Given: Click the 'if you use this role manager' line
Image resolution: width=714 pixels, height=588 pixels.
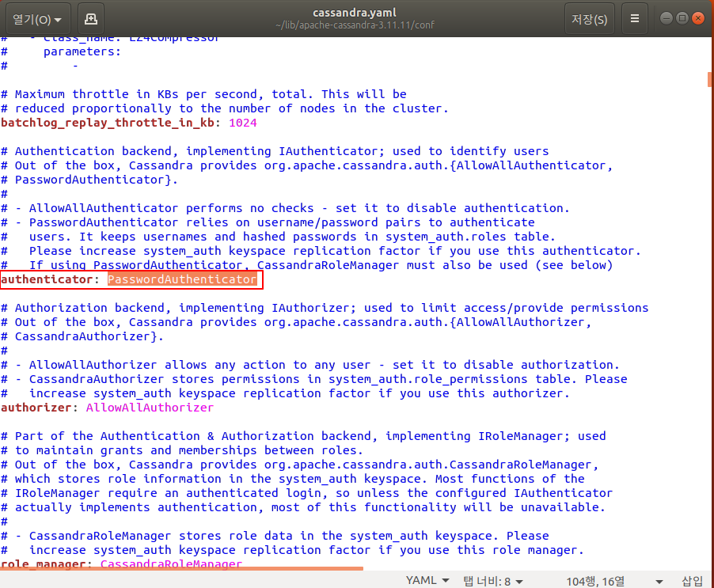Looking at the screenshot, I should coord(292,550).
